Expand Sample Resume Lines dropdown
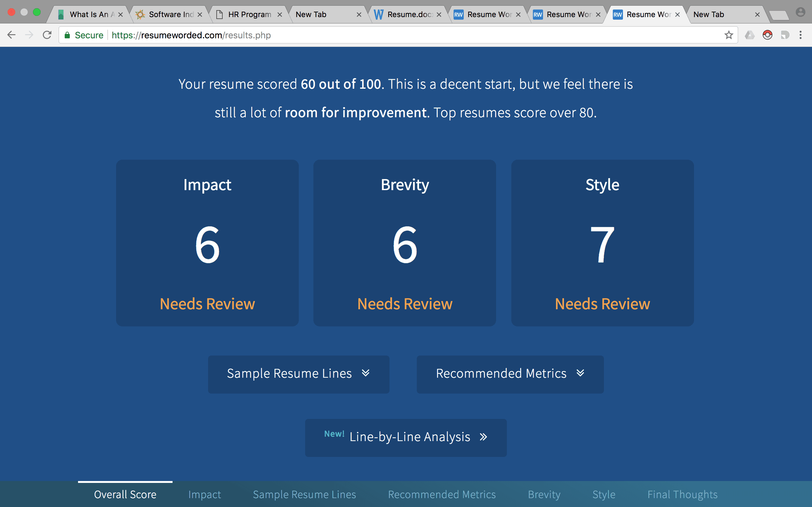 (298, 374)
